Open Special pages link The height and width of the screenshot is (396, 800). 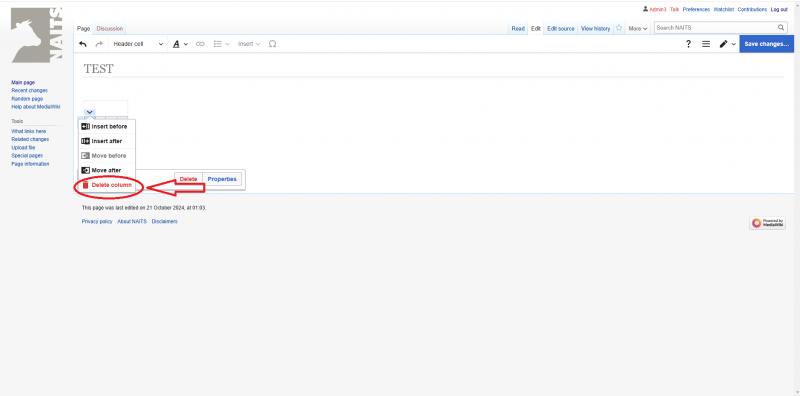27,156
